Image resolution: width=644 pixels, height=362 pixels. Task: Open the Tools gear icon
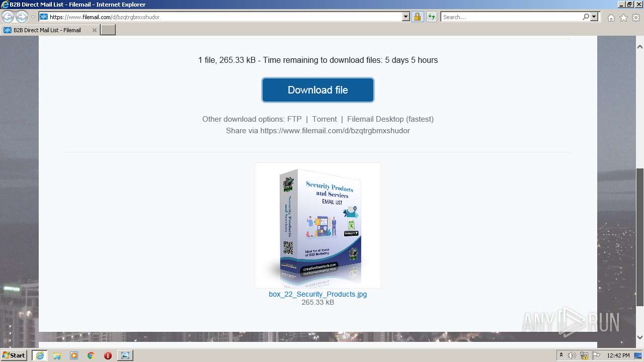636,18
